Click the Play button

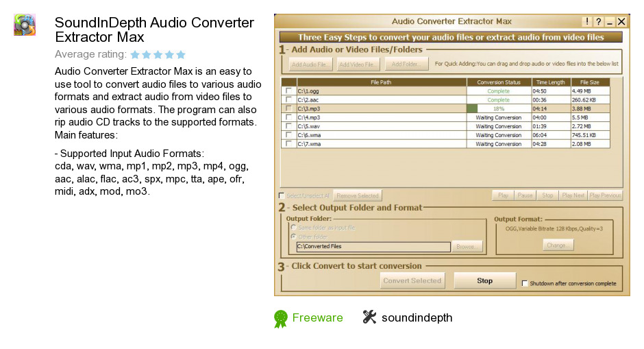pyautogui.click(x=503, y=195)
